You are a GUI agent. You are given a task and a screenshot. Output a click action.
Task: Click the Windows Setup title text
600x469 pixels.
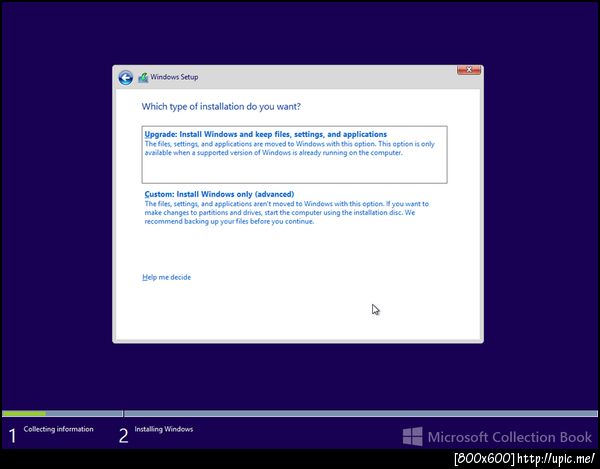coord(174,77)
